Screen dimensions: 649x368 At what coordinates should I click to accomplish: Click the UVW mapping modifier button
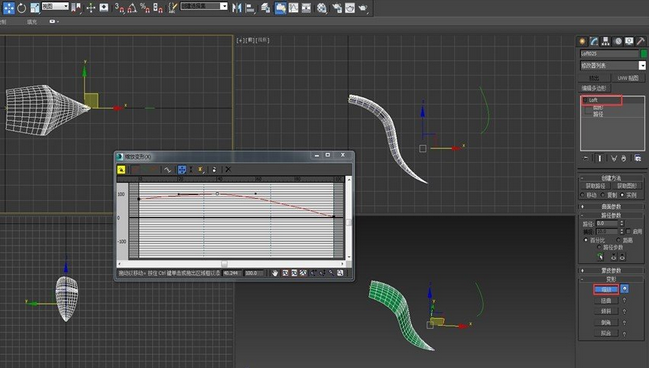(x=628, y=78)
